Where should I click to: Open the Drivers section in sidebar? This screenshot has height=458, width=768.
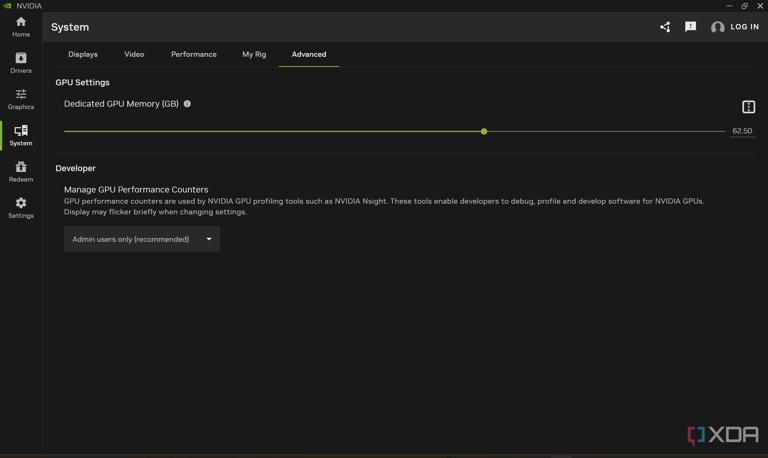21,63
